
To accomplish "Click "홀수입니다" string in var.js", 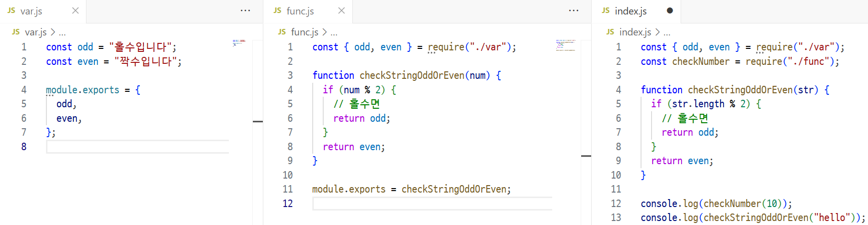I will coord(140,47).
